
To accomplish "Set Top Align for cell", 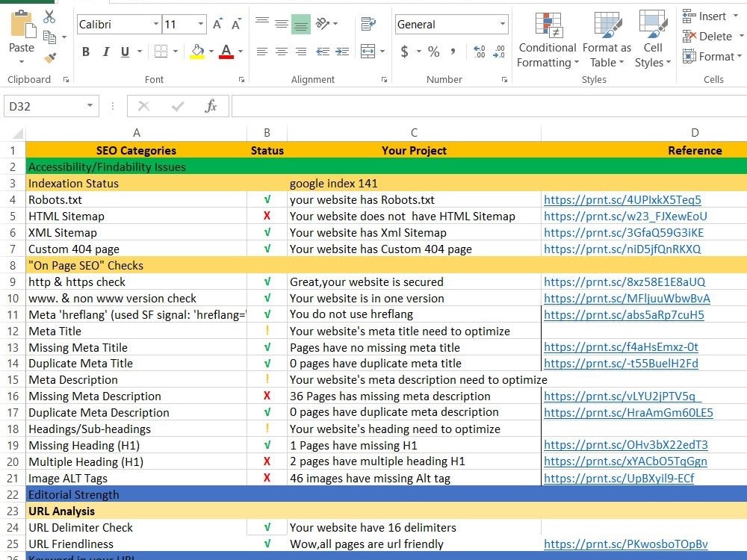I will (262, 22).
